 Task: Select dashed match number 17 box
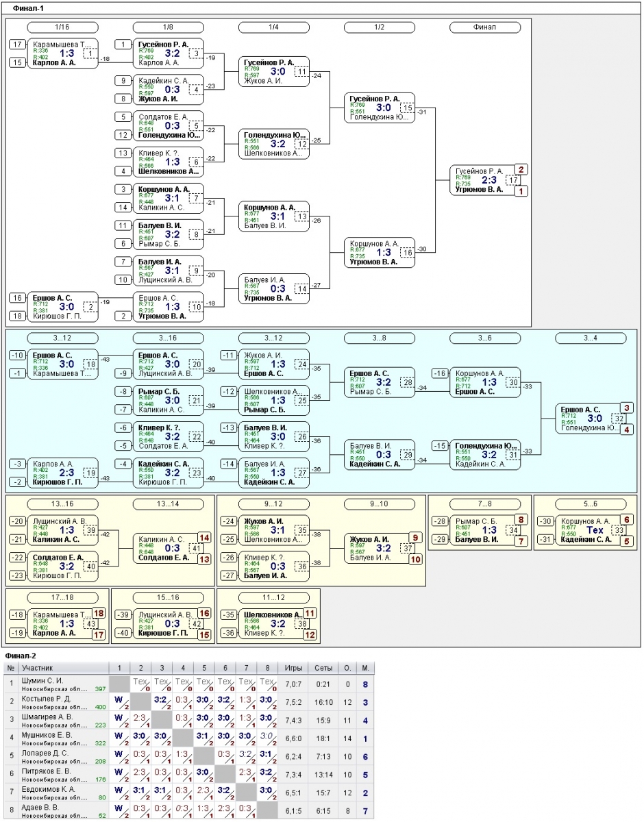512,180
